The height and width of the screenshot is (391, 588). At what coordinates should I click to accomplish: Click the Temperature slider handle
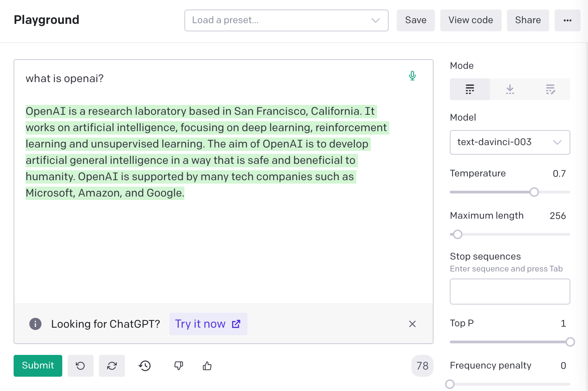point(534,192)
